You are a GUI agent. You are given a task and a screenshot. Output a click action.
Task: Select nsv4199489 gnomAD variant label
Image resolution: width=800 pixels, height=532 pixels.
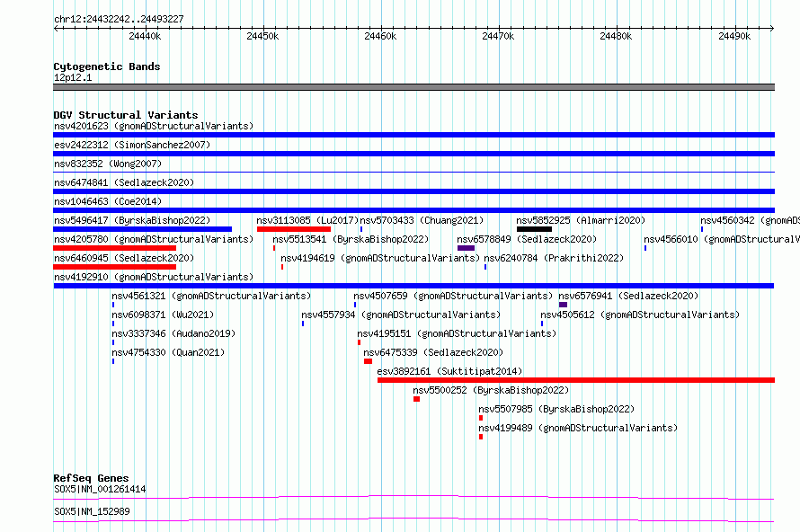click(578, 428)
